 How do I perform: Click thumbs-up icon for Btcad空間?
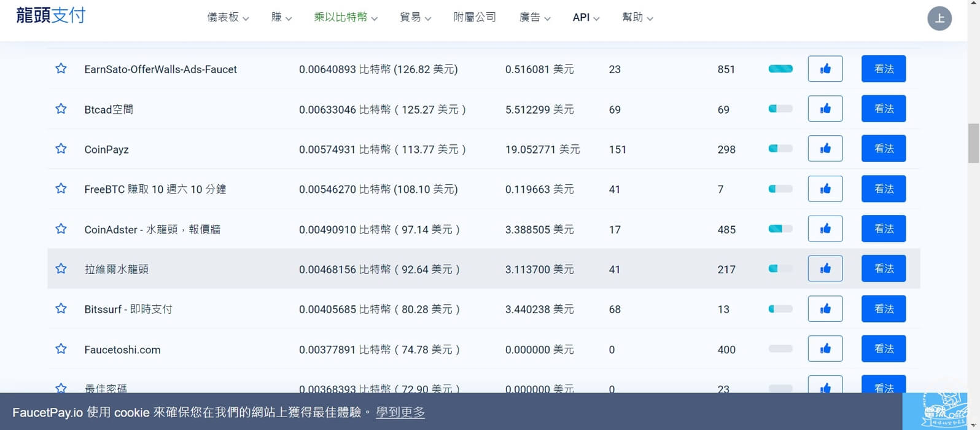point(825,109)
